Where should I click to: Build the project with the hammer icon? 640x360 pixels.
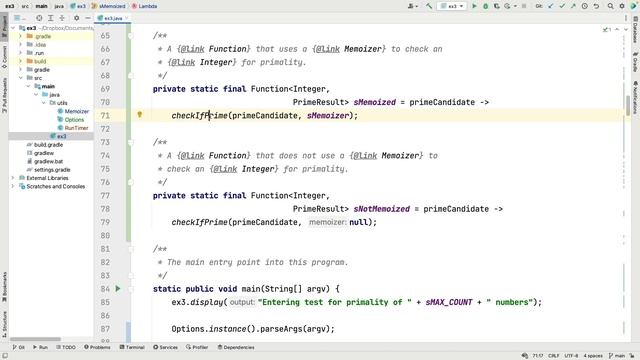pyautogui.click(x=429, y=6)
